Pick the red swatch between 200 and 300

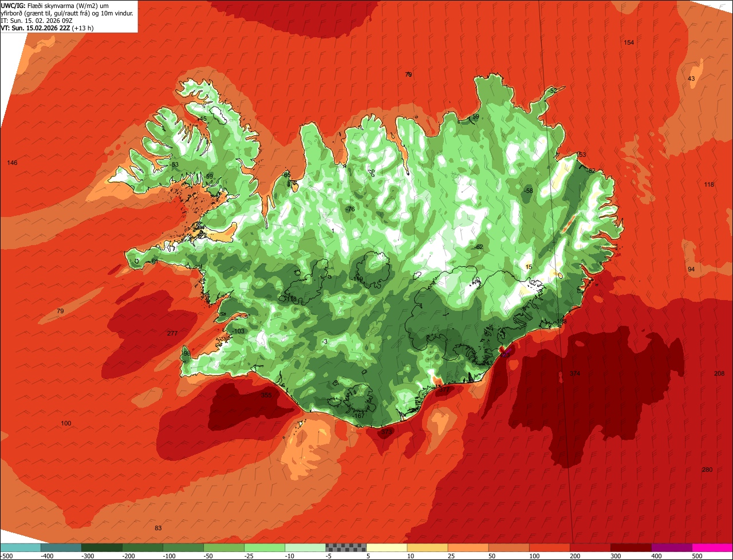point(590,547)
